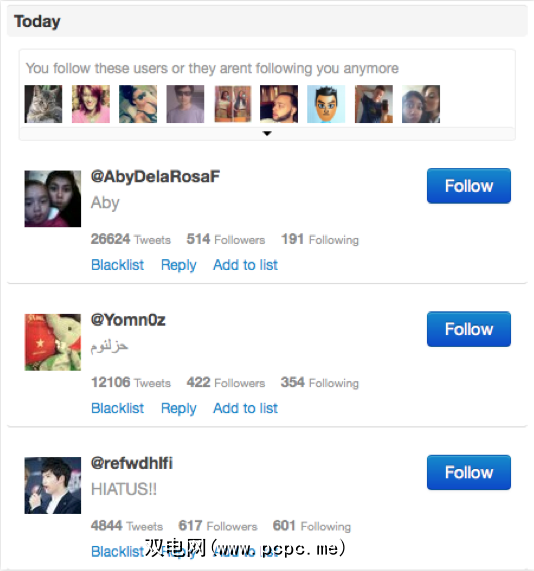Open avatar of person in purple shirt
The height and width of the screenshot is (571, 534).
[x=185, y=104]
